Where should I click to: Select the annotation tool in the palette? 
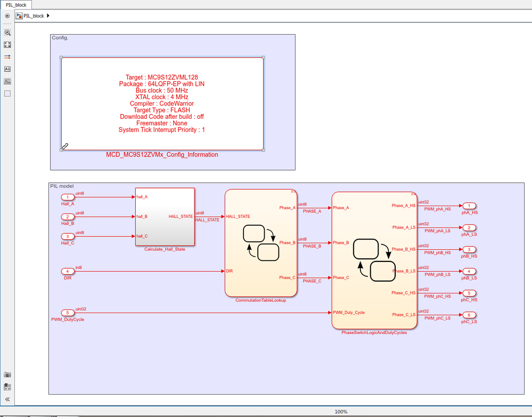7,69
